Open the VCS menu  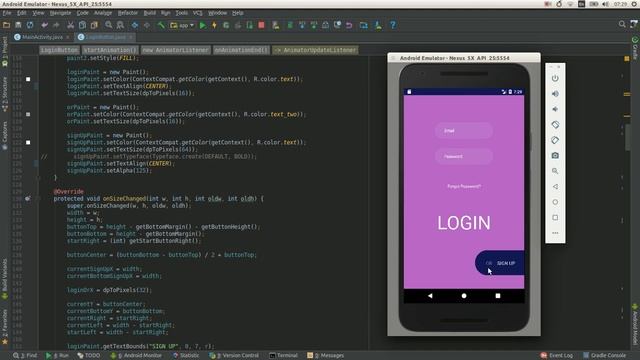tap(198, 13)
